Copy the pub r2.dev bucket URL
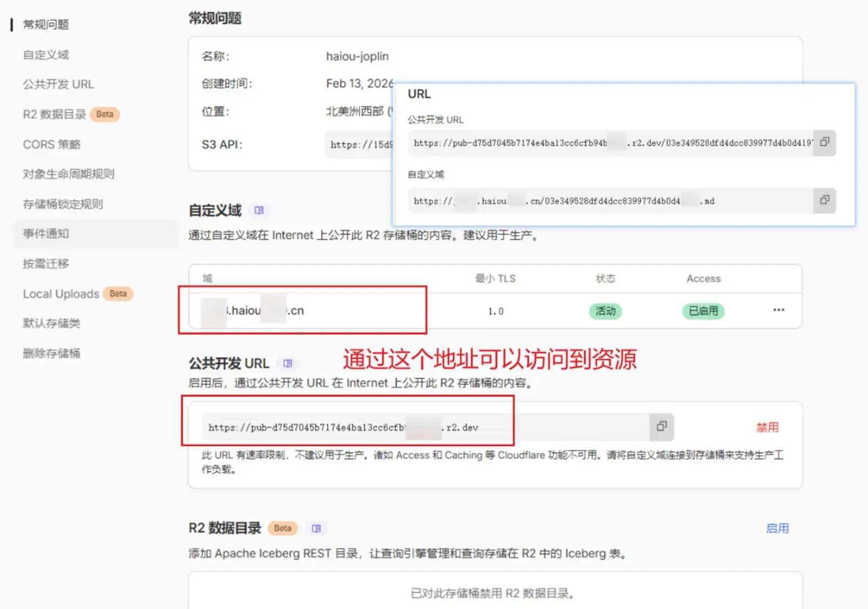The image size is (868, 609). click(x=661, y=427)
